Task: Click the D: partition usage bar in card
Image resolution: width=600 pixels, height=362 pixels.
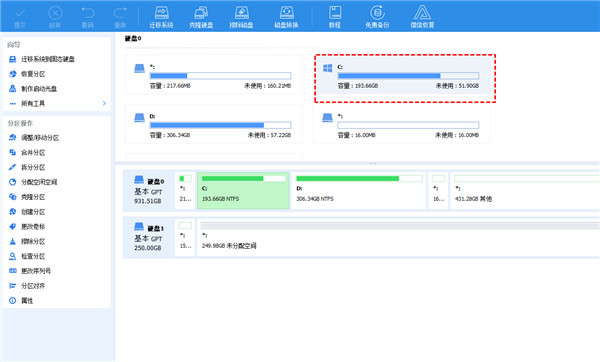Action: pyautogui.click(x=220, y=125)
